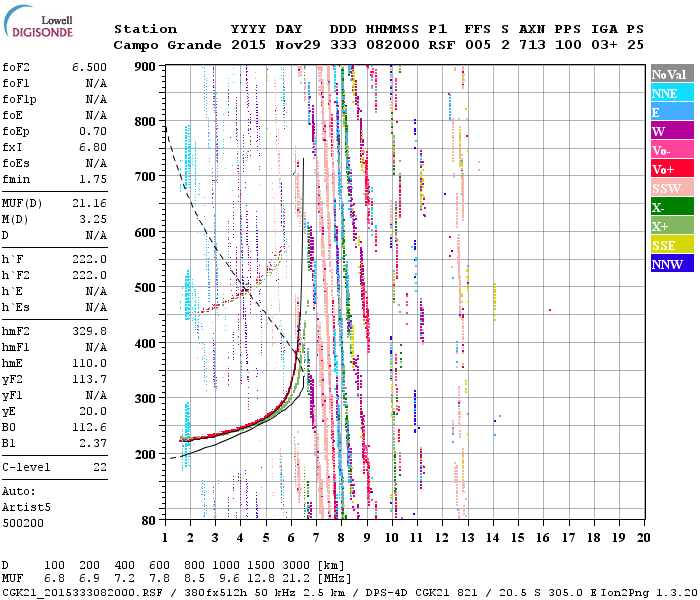Select the Vo+ red legend swatch
Viewport: 700px width, 600px height.
tap(672, 168)
